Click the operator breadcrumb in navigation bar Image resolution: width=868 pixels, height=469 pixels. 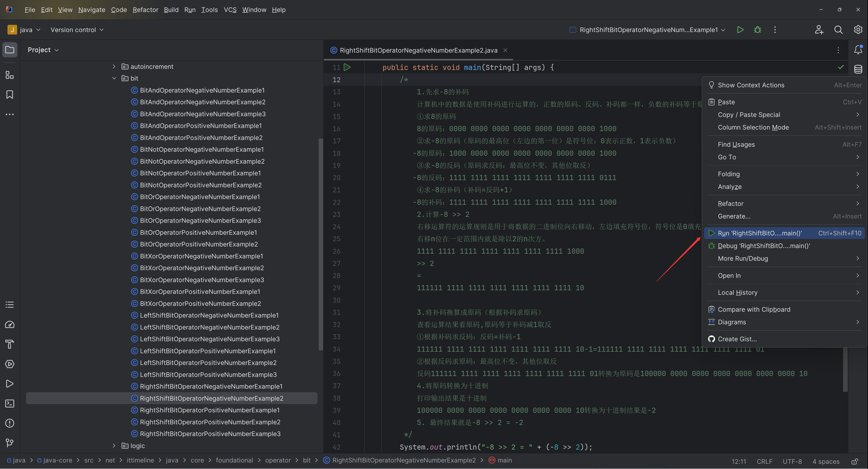[x=278, y=460]
